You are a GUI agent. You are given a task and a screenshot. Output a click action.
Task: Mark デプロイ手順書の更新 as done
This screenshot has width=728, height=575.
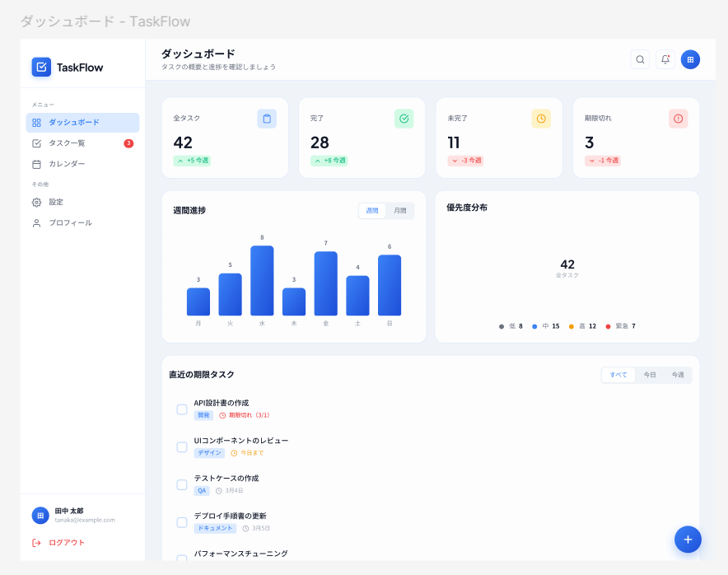click(182, 522)
